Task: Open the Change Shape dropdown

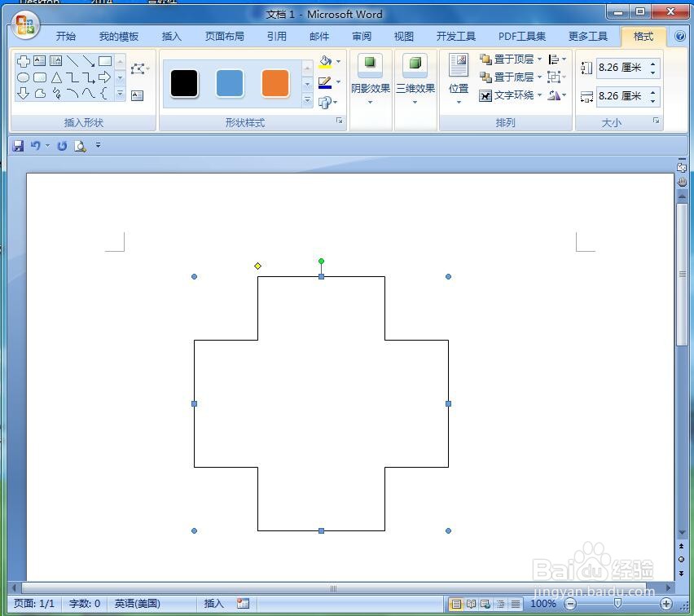Action: point(327,103)
